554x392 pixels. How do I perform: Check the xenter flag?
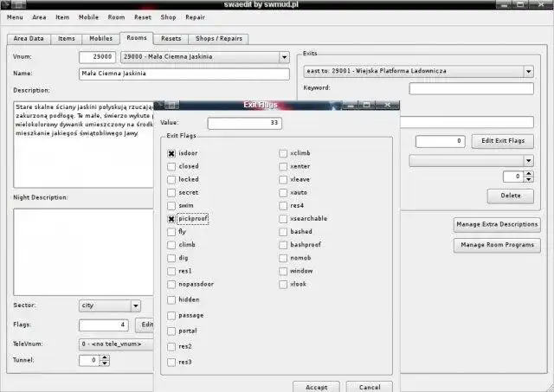283,166
